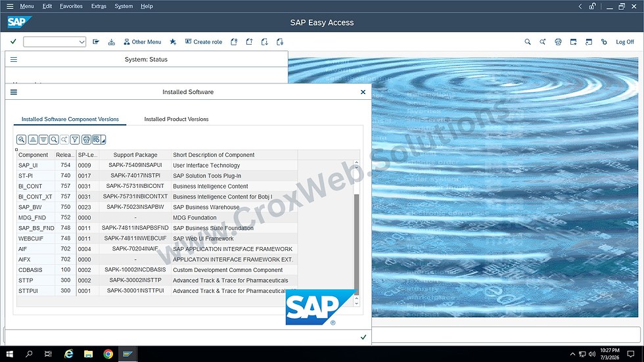Click the last move-down document icon in the toolbar
This screenshot has height=362, width=644.
(x=280, y=42)
